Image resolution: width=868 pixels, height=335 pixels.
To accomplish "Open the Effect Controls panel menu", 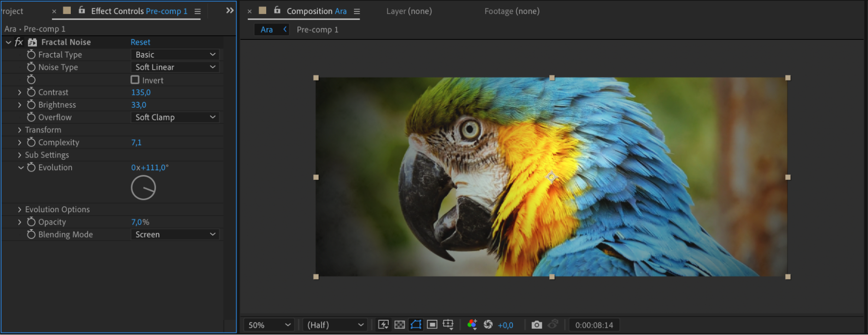I will pyautogui.click(x=198, y=11).
